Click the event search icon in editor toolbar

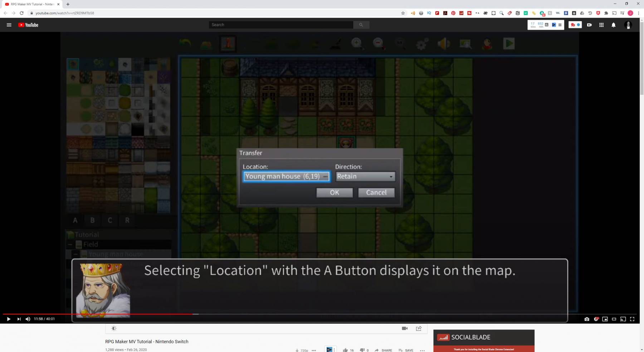(465, 44)
